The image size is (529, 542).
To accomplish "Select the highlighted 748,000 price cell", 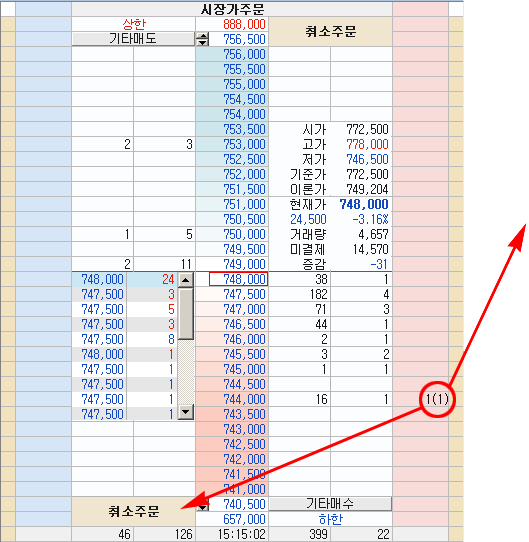I will coord(238,279).
